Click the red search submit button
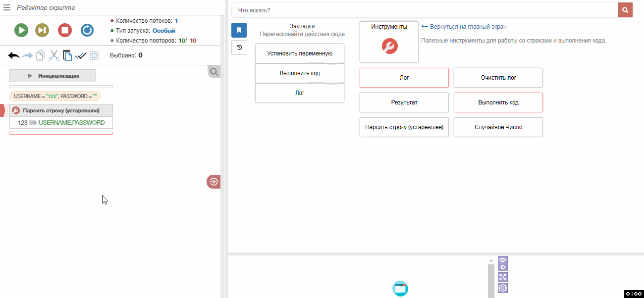The width and height of the screenshot is (644, 298). [x=625, y=10]
